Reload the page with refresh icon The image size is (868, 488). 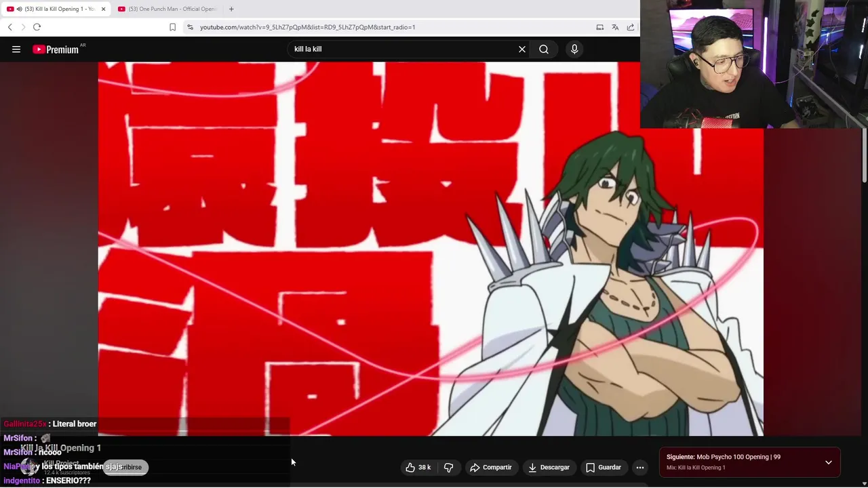point(37,27)
